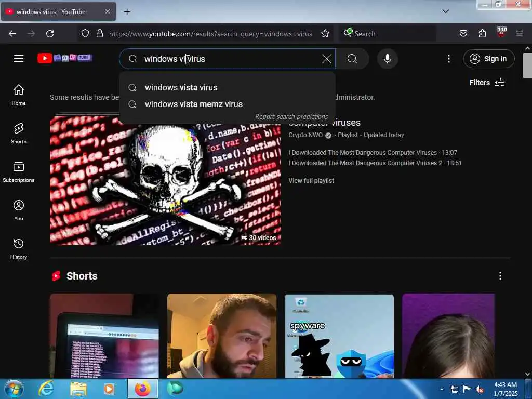This screenshot has height=399, width=532.
Task: Click the muted volume tray icon
Action: [480, 389]
